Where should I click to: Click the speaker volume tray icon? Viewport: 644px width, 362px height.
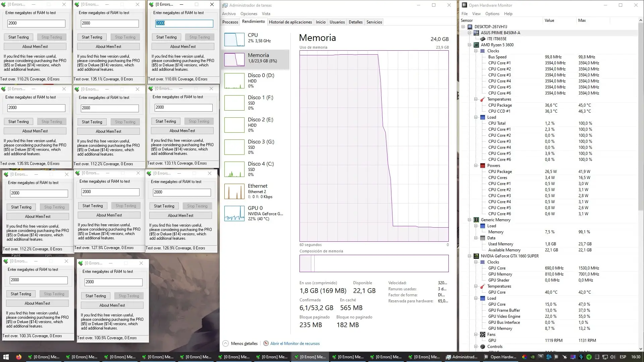pyautogui.click(x=612, y=357)
